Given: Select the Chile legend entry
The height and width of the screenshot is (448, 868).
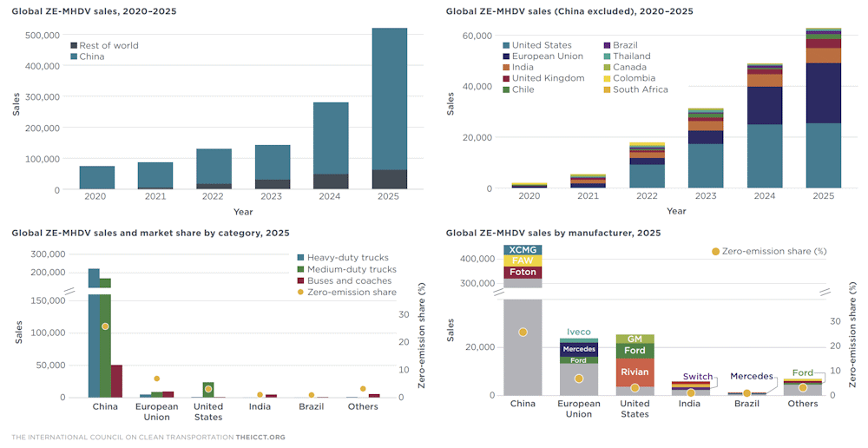Looking at the screenshot, I should 519,89.
